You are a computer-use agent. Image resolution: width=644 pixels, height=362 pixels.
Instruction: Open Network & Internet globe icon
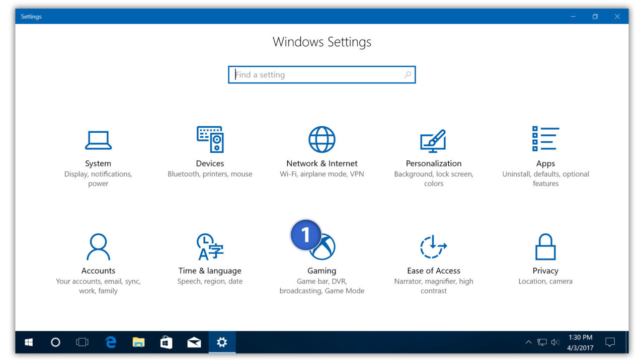pyautogui.click(x=322, y=139)
